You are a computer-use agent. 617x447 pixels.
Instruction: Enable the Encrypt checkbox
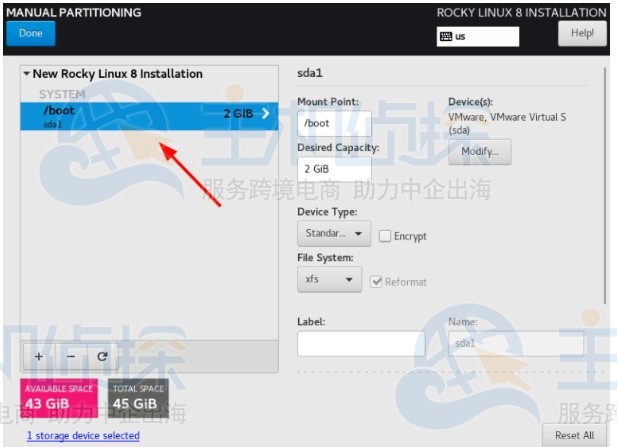coord(385,236)
